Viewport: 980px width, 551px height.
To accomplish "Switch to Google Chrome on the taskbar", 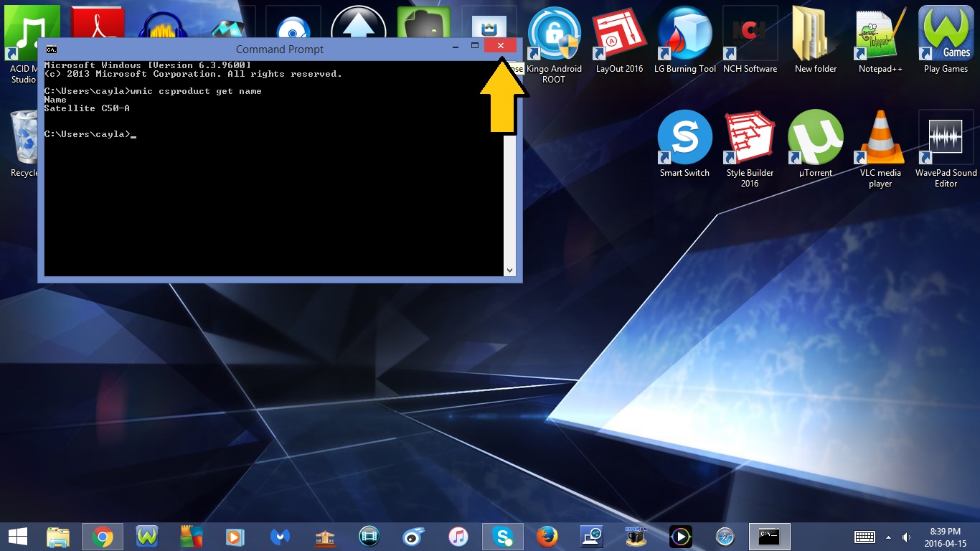I will click(103, 537).
